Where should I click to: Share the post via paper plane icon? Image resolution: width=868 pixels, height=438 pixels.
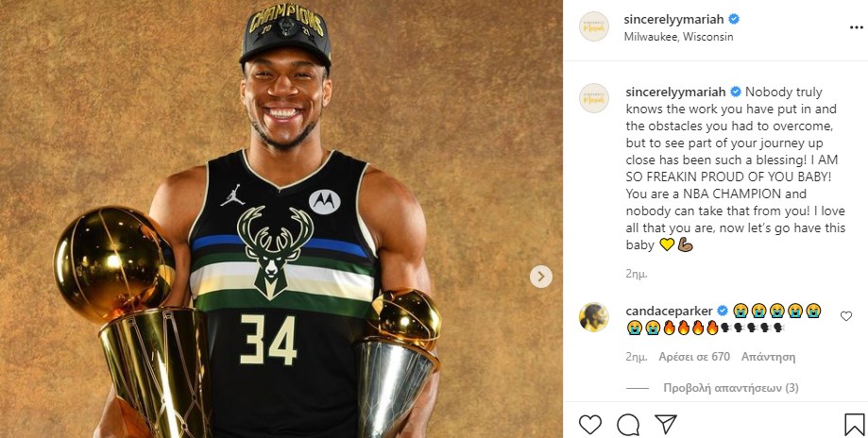(665, 425)
